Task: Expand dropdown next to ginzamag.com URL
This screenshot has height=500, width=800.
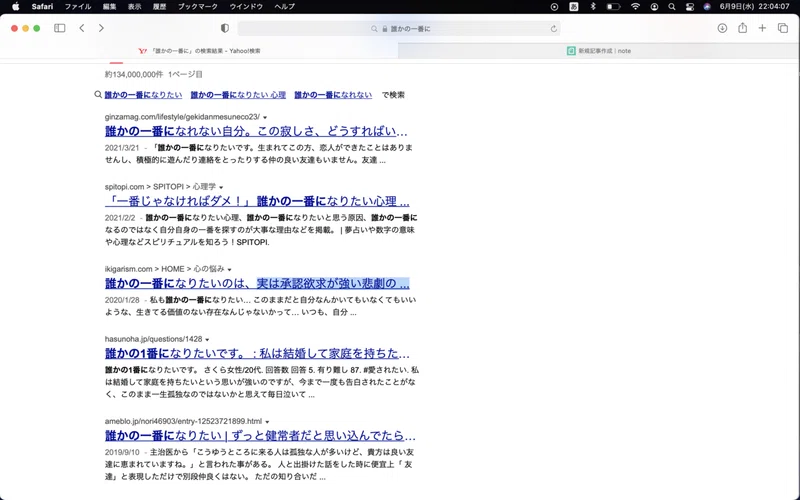Action: pyautogui.click(x=265, y=118)
